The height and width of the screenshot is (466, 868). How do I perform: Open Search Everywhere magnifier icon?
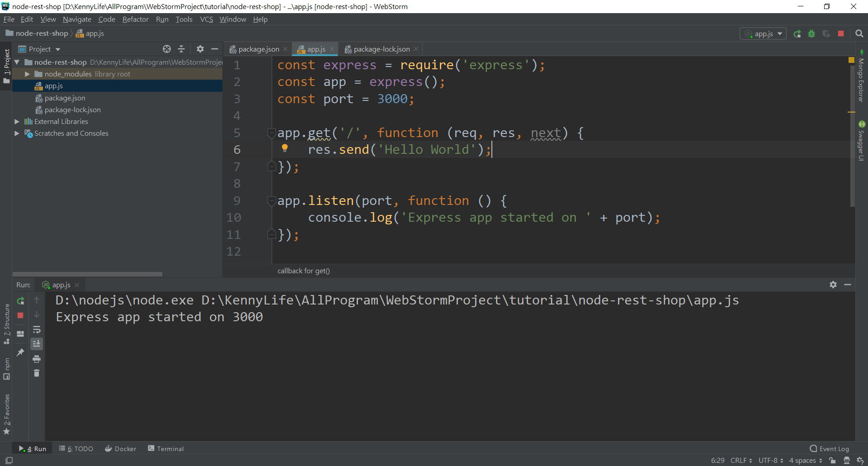click(859, 34)
